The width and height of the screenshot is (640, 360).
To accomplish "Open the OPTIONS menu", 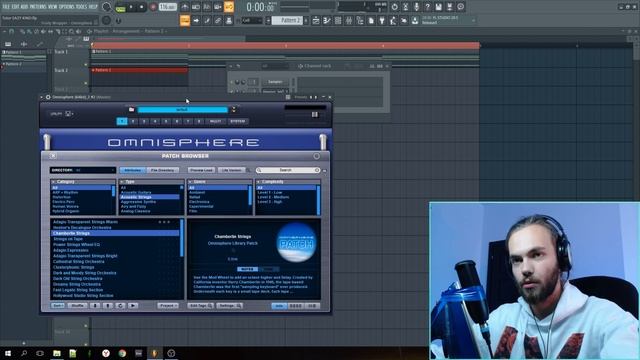I will pyautogui.click(x=67, y=7).
